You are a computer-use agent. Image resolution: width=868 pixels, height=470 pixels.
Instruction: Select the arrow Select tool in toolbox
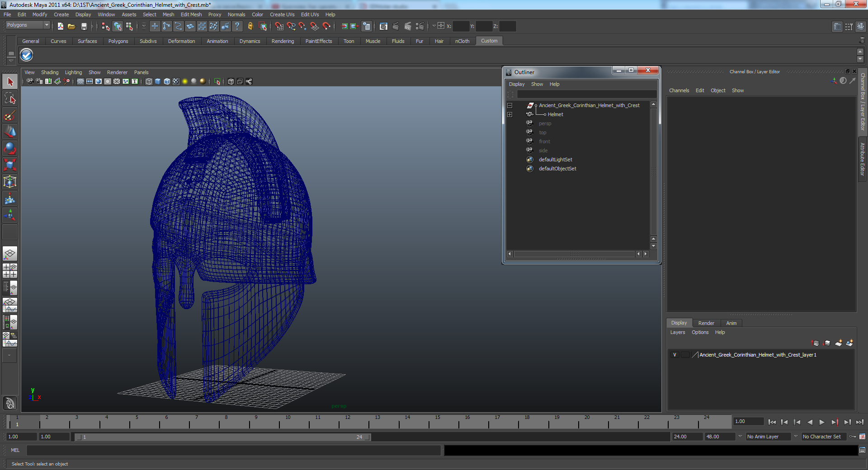pyautogui.click(x=10, y=82)
